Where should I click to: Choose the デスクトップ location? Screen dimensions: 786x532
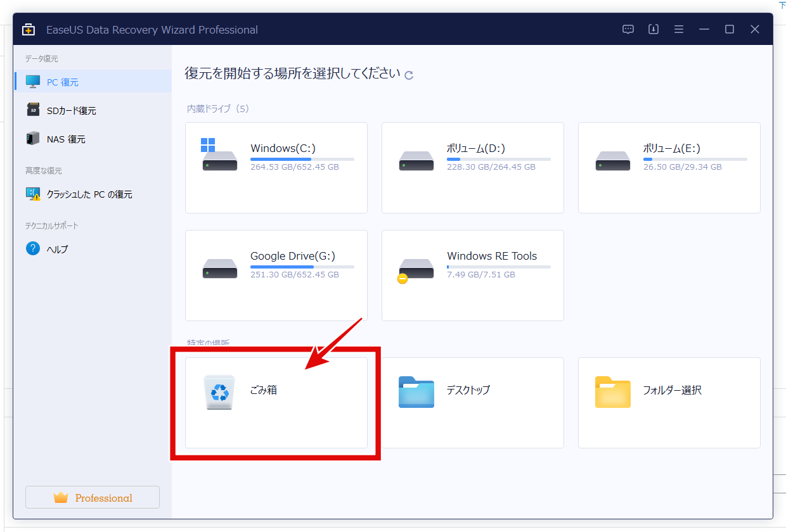(473, 403)
